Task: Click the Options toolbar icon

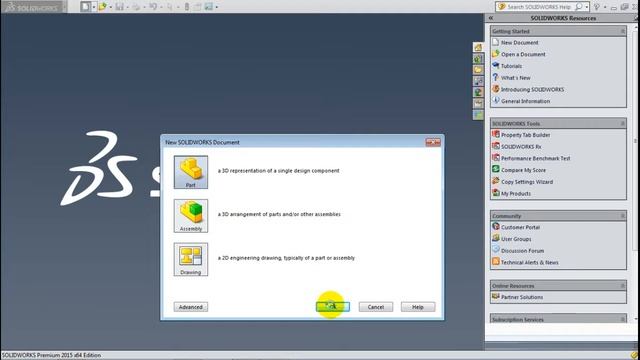Action: click(x=209, y=7)
